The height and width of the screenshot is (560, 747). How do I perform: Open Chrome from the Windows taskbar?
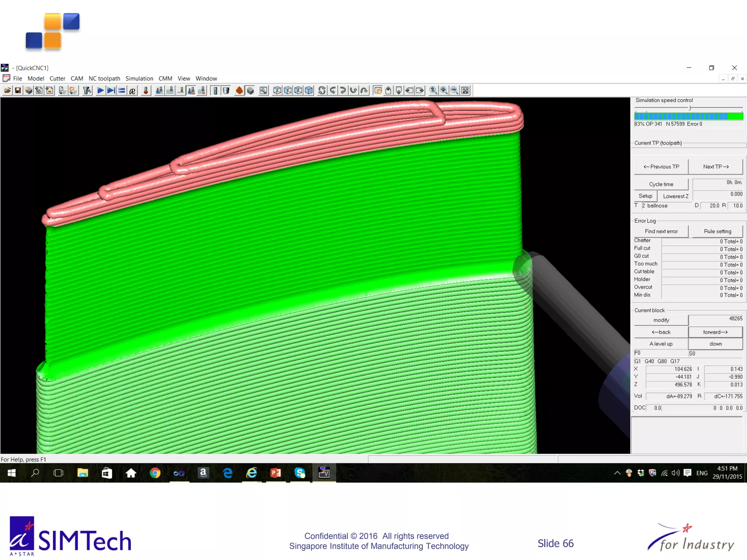tap(155, 473)
